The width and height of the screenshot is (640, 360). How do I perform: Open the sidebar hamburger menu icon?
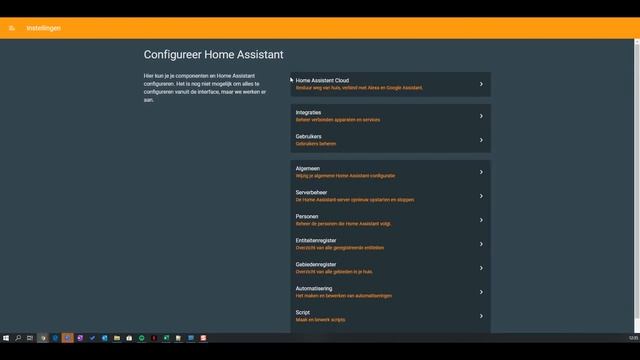click(12, 28)
